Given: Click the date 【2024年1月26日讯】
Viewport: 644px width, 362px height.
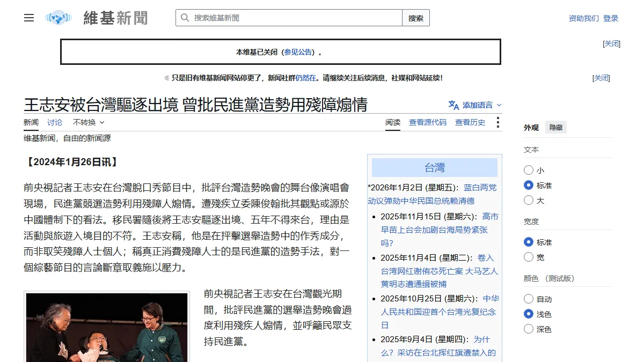Looking at the screenshot, I should coord(72,162).
